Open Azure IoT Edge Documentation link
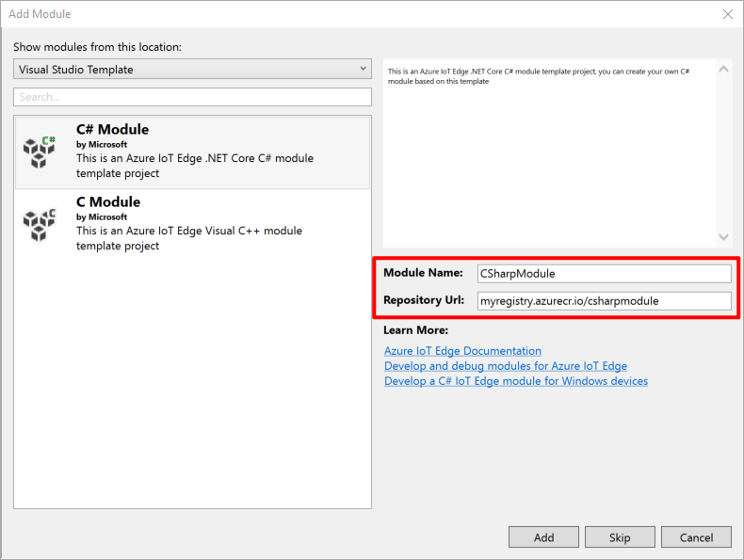Viewport: 744px width, 560px height. click(x=462, y=351)
